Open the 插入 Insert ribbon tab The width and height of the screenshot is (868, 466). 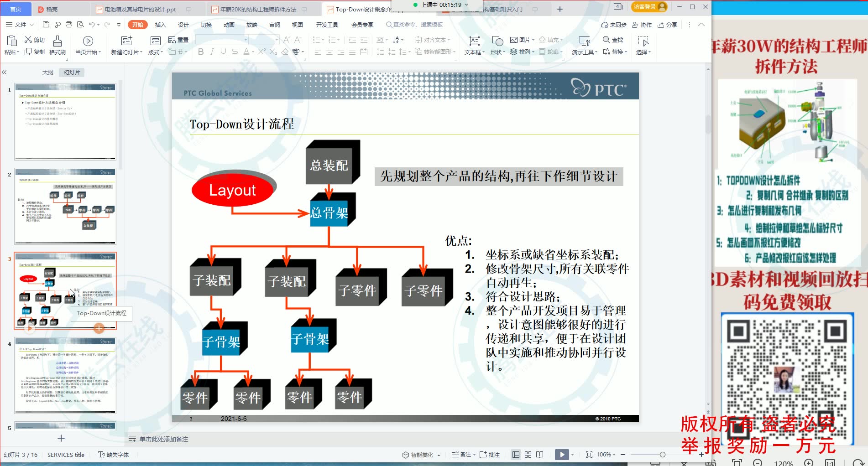tap(160, 25)
